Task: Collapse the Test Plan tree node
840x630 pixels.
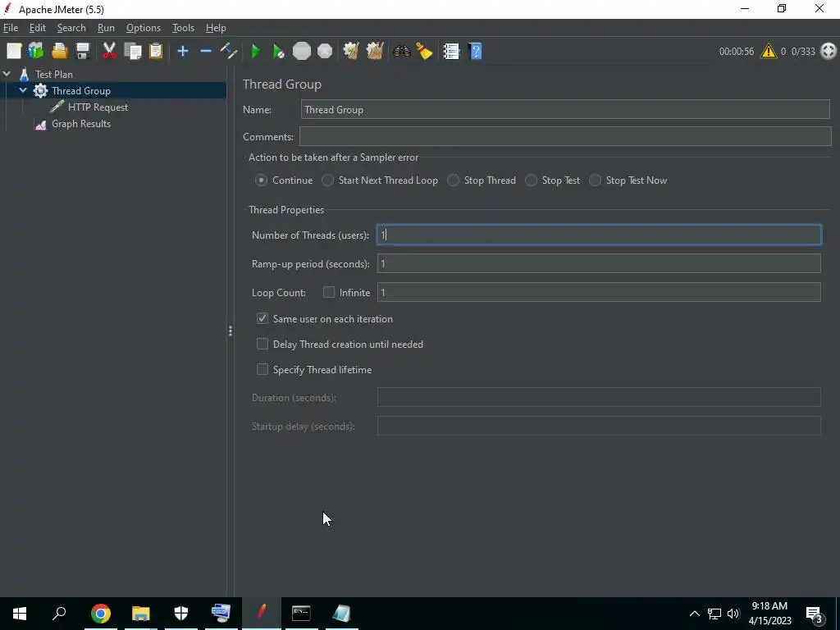Action: [7, 74]
